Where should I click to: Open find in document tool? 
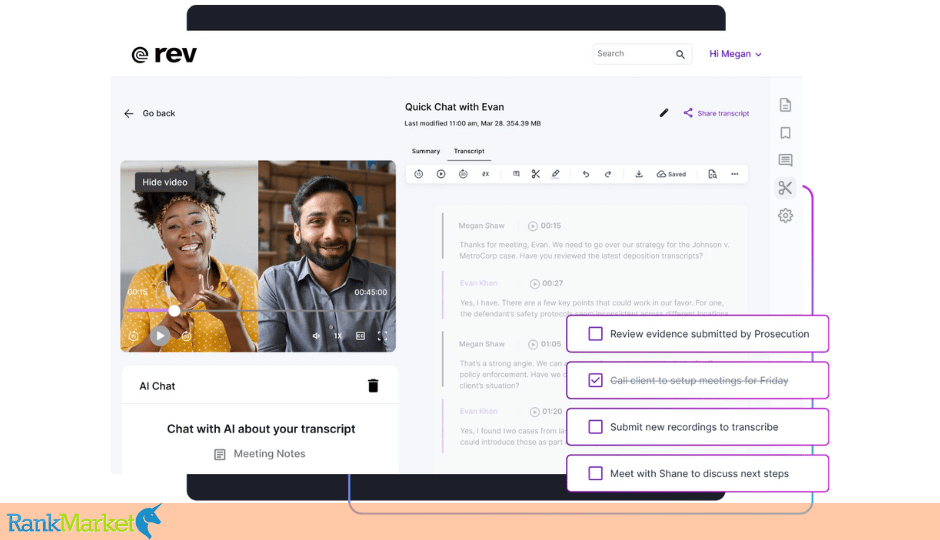[x=712, y=174]
